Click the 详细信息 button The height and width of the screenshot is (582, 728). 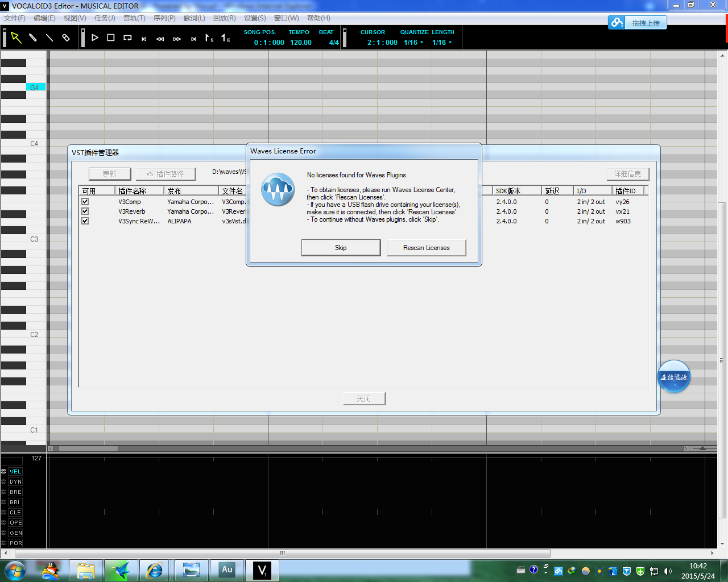pyautogui.click(x=628, y=174)
